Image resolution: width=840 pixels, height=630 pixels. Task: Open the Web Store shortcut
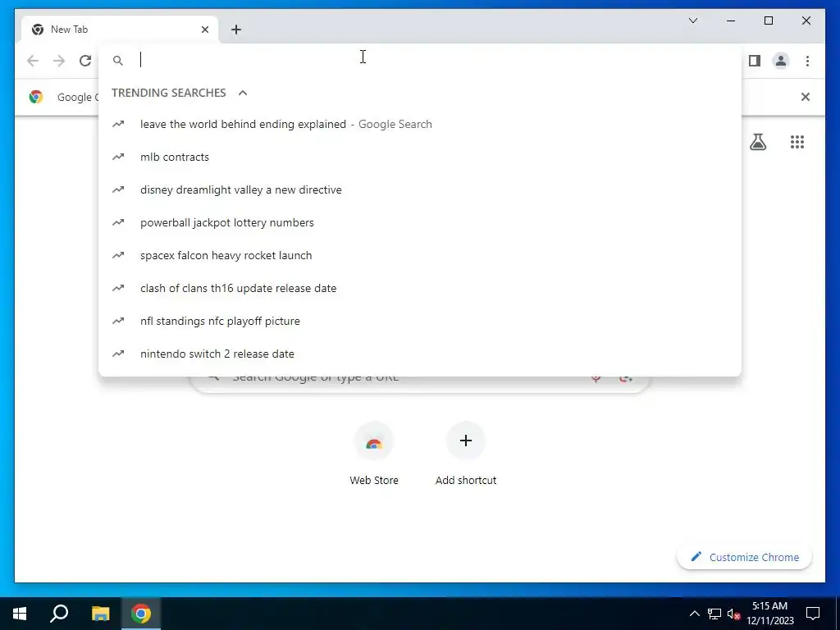point(374,453)
